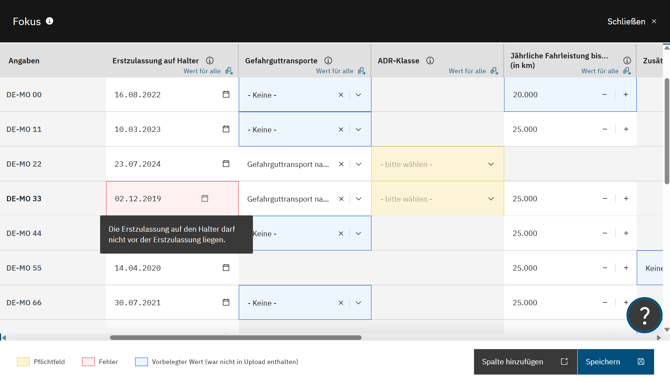Click info icon next to Fokus title
Screen dimensions: 670x382
coord(50,21)
